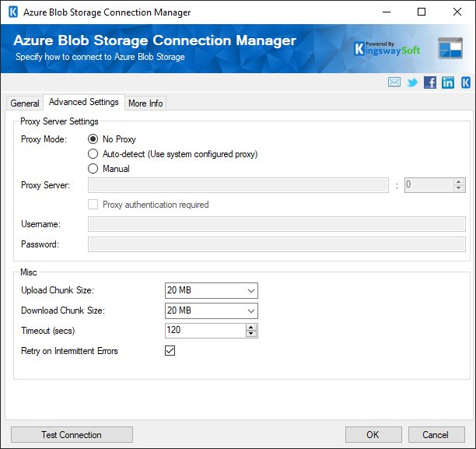Click the Cancel button

tap(436, 435)
